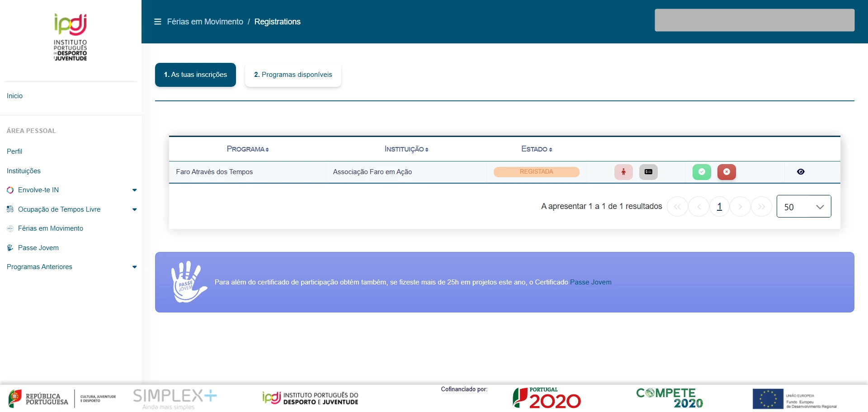Click the República Portuguesa footer logo
868x412 pixels.
62,398
